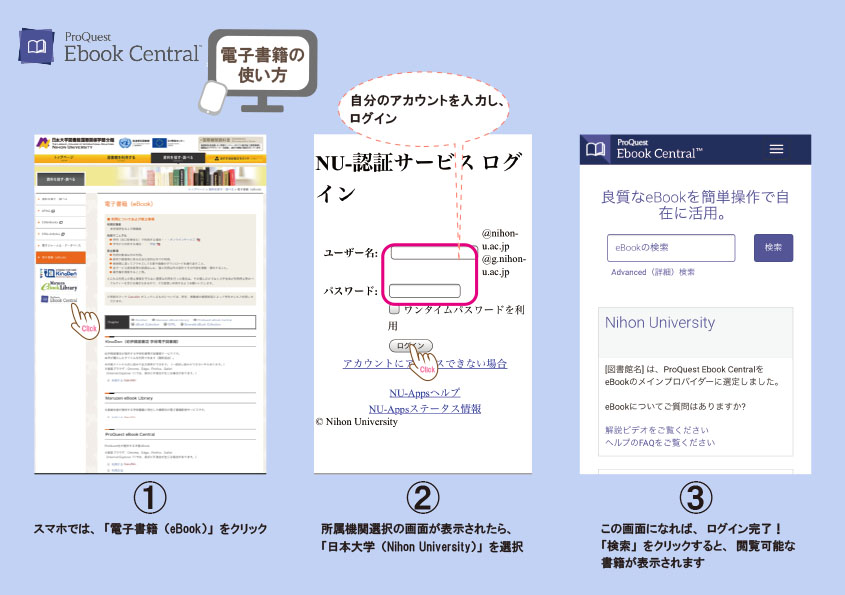
Task: Enable the ワンタイムパスワードを利用 checkbox
Action: point(394,309)
